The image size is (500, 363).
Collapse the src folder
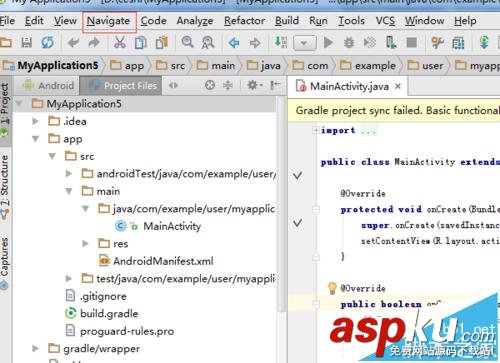[x=52, y=156]
